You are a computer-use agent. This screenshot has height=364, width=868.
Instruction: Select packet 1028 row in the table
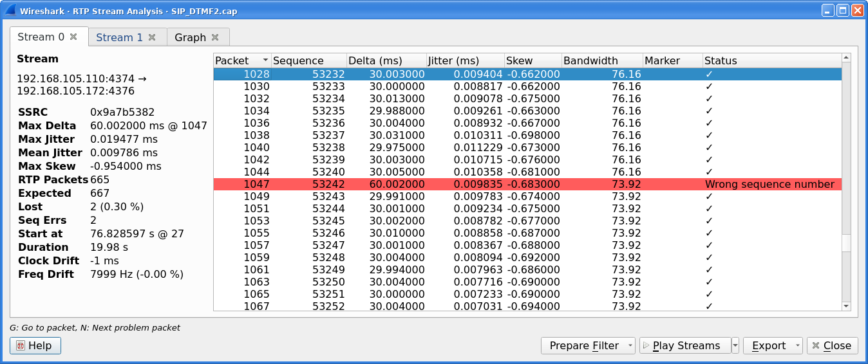coord(451,74)
